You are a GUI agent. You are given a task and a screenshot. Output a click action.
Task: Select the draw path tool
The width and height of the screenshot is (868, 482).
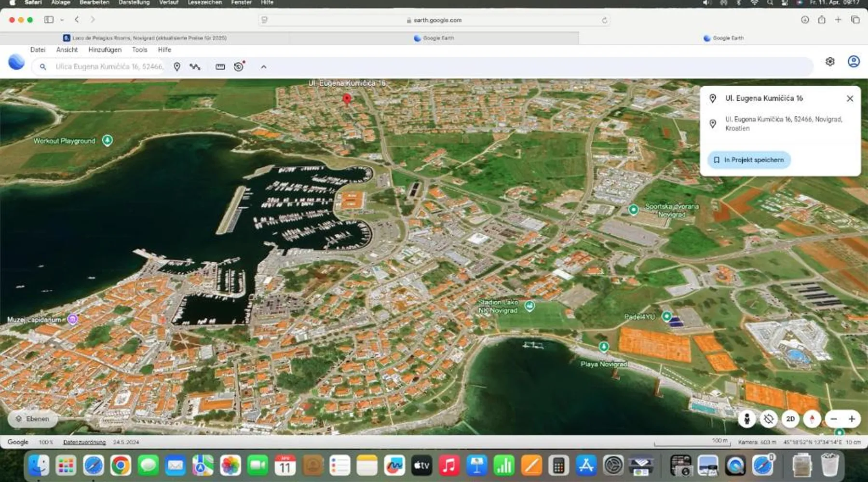pyautogui.click(x=195, y=67)
